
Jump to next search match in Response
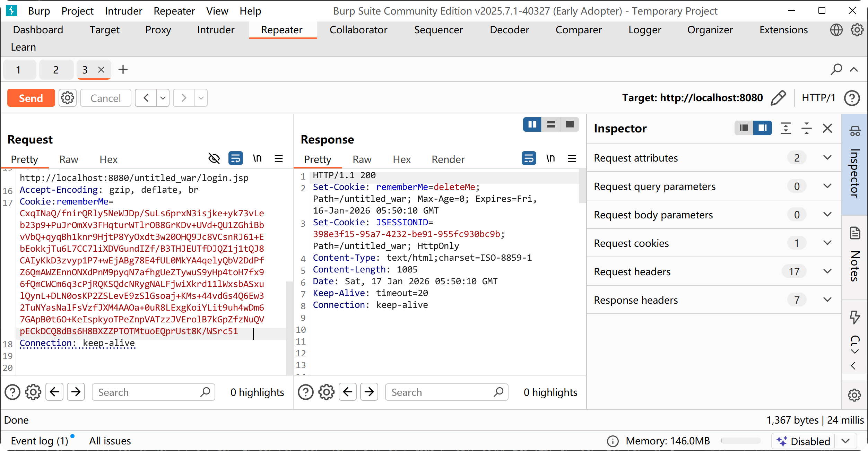369,392
